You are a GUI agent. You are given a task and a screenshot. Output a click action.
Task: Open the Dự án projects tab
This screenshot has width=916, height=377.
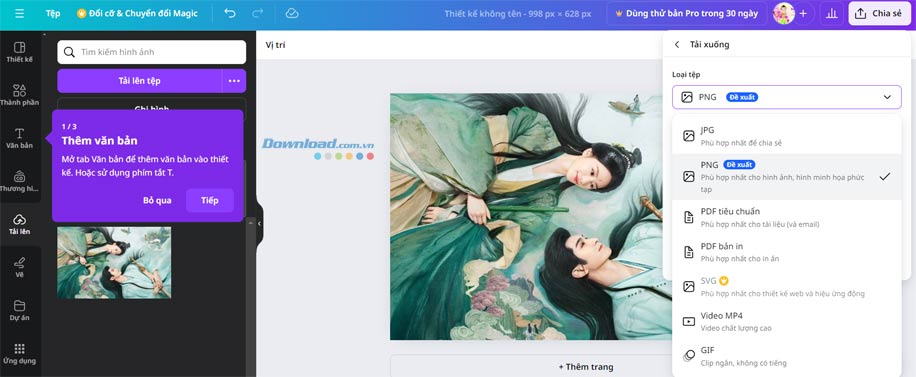20,310
